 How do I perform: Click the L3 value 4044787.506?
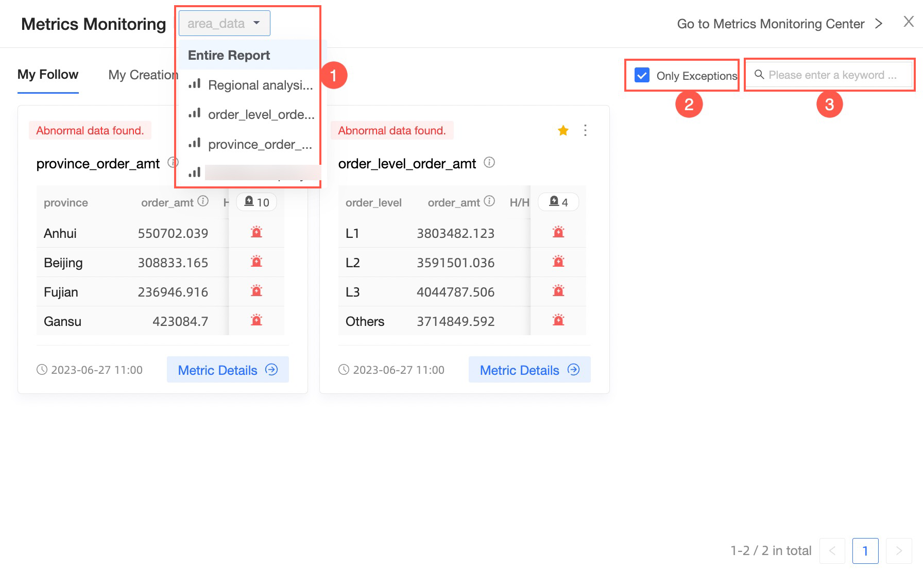[x=455, y=292]
